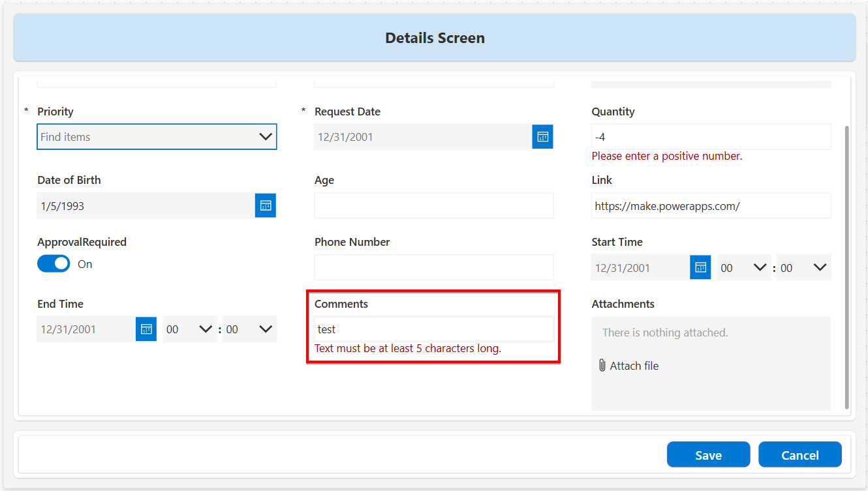Click the Link URL field
Viewport: 868px width, 491px height.
tap(711, 205)
